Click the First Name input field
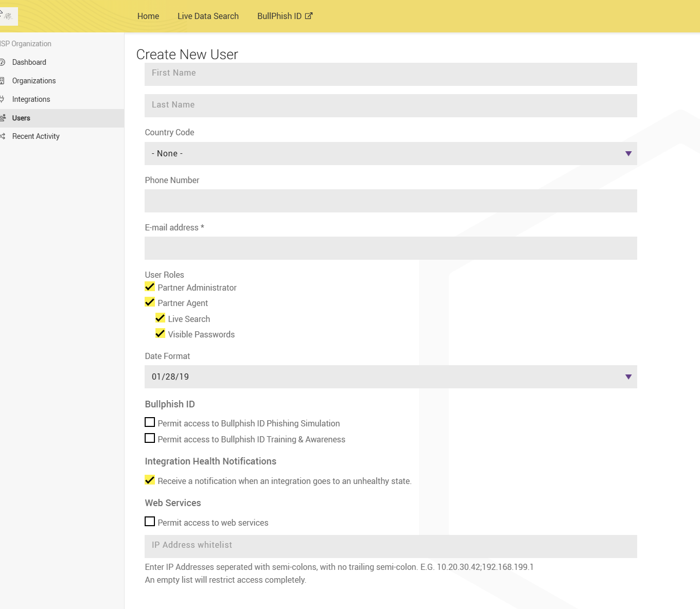Screen dimensions: 700x609 pos(391,74)
